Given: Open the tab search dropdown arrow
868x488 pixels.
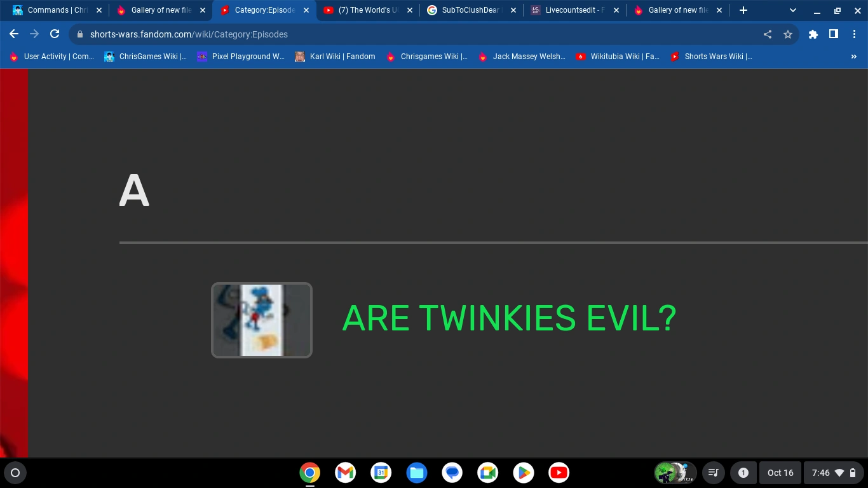Looking at the screenshot, I should click(x=792, y=10).
